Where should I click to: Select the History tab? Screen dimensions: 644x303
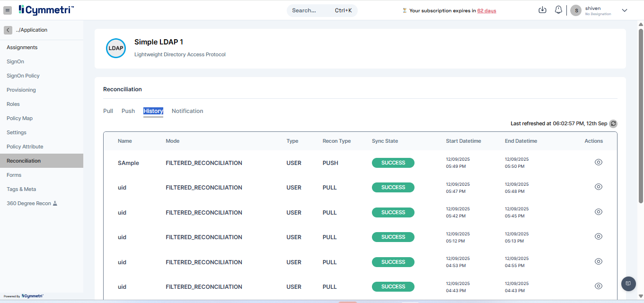[x=153, y=111]
